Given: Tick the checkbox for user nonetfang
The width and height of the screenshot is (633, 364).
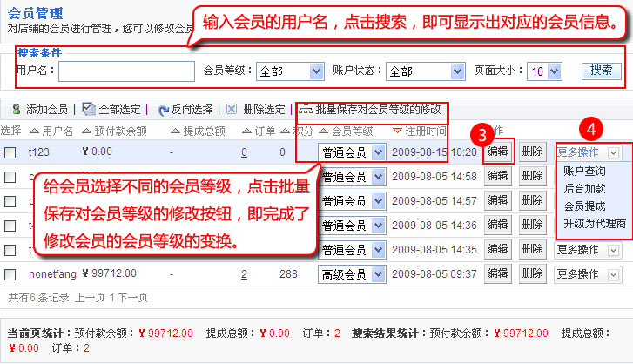Looking at the screenshot, I should point(10,275).
